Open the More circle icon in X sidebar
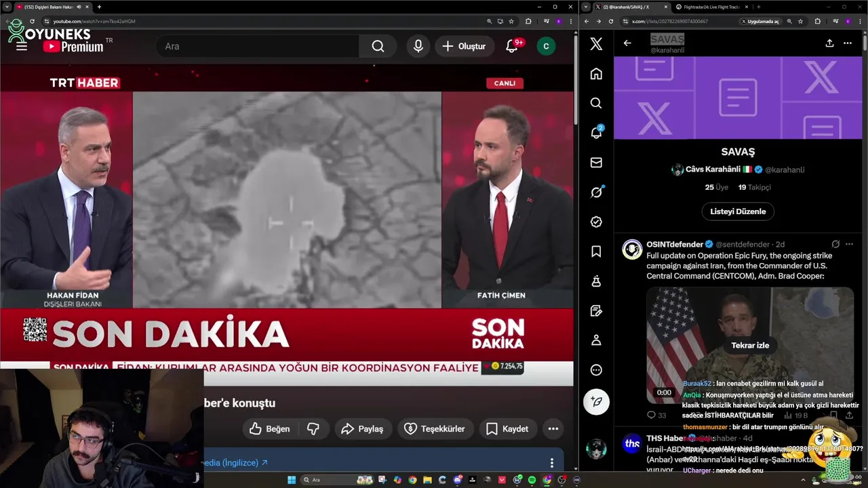The width and height of the screenshot is (868, 488). pos(596,370)
